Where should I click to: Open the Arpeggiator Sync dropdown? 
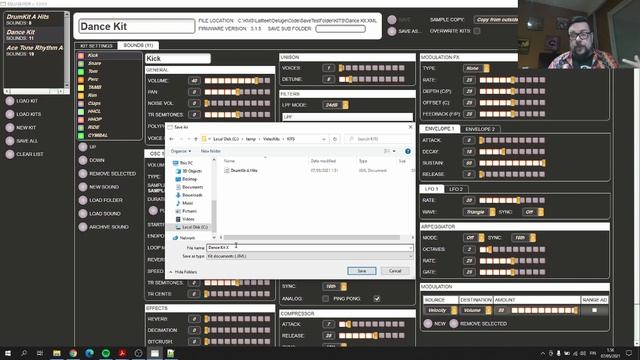pos(524,238)
